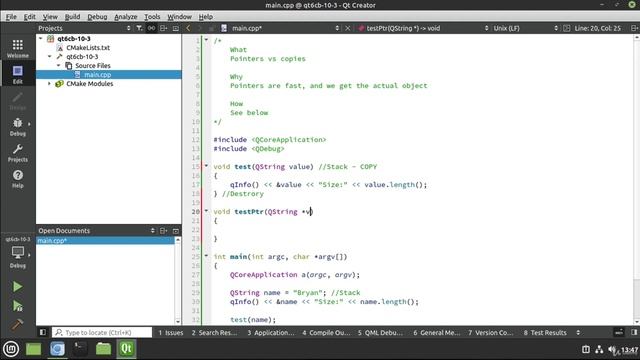Click the locator search field
This screenshot has width=640, height=360.
click(102, 332)
